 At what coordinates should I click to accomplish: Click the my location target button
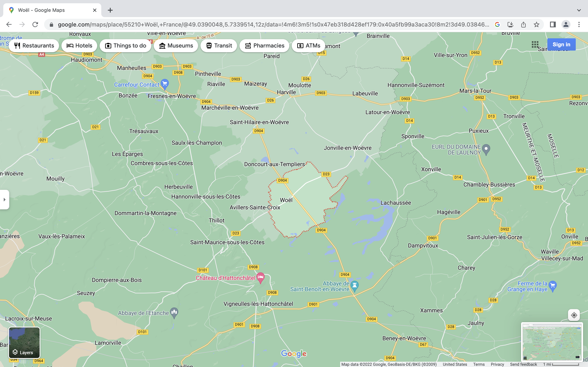pyautogui.click(x=574, y=315)
